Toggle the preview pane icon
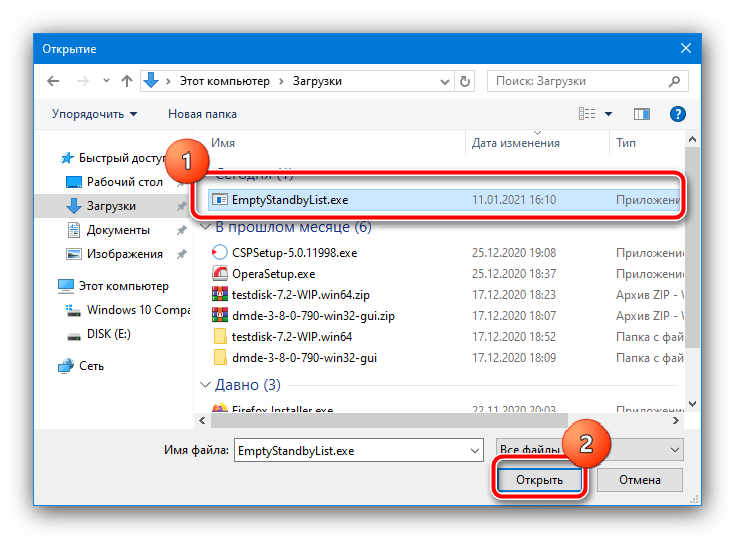 pos(642,114)
